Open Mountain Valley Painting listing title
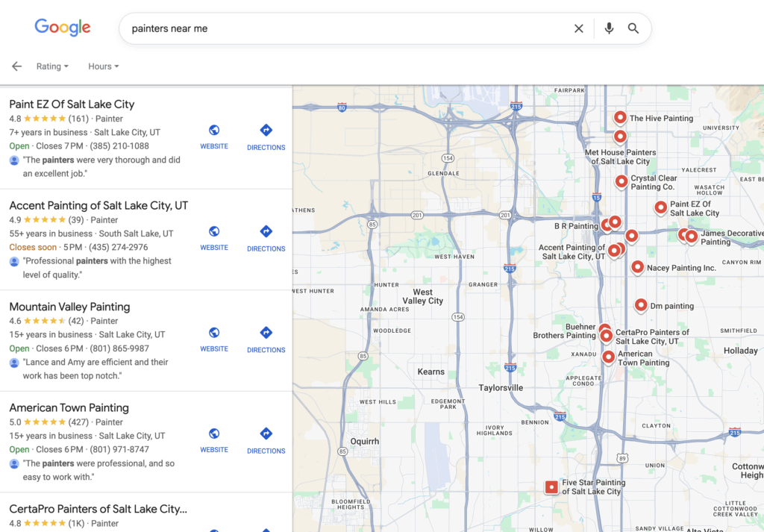 [69, 307]
